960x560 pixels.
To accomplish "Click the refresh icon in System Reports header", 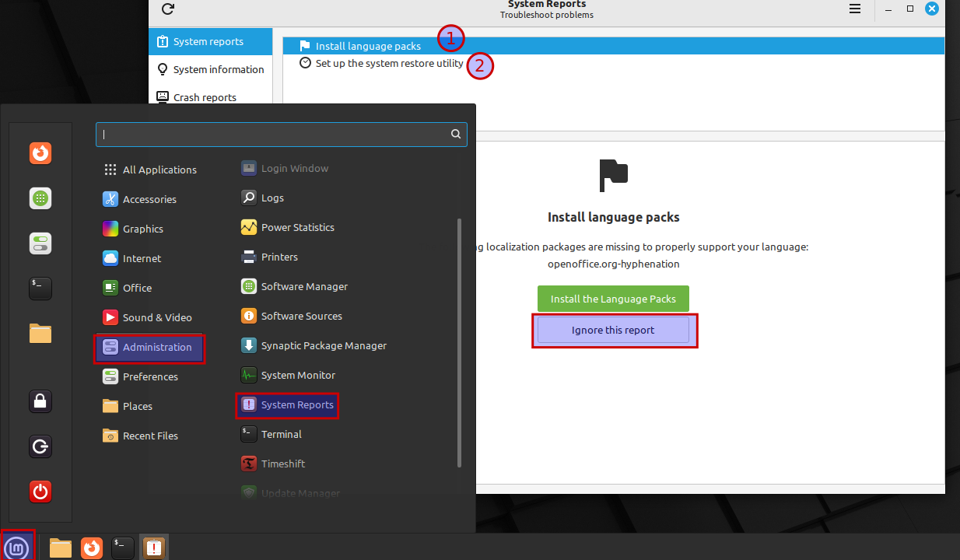I will [167, 9].
